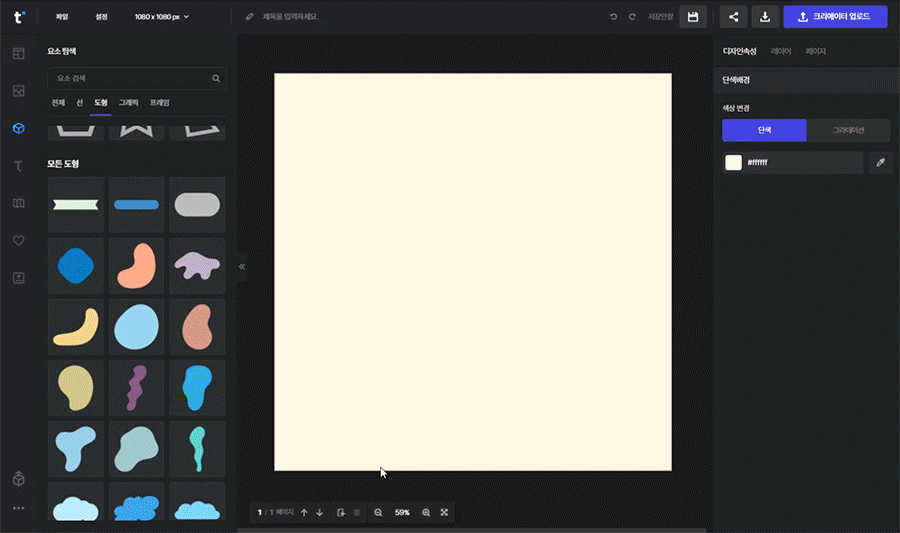
Task: Click the save (floppy disk) icon
Action: 692,17
